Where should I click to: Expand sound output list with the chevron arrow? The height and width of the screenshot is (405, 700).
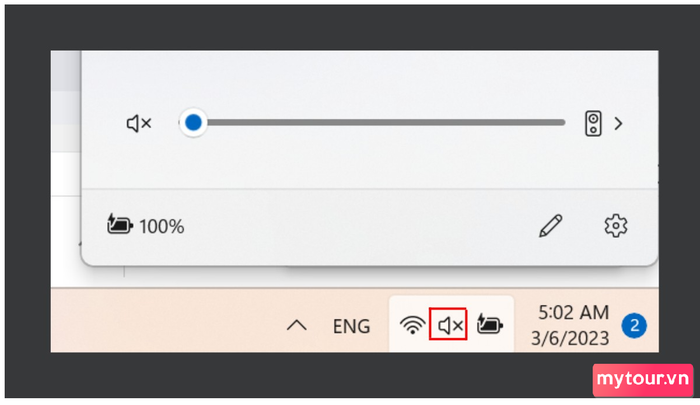tap(618, 124)
